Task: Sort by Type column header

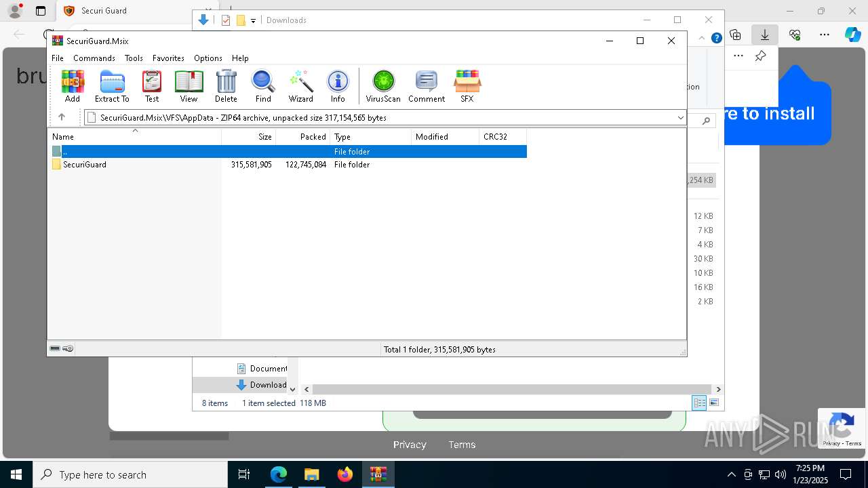Action: [371, 137]
